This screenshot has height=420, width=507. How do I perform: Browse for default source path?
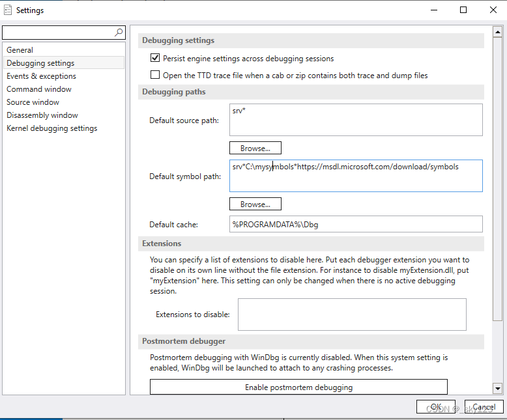255,148
